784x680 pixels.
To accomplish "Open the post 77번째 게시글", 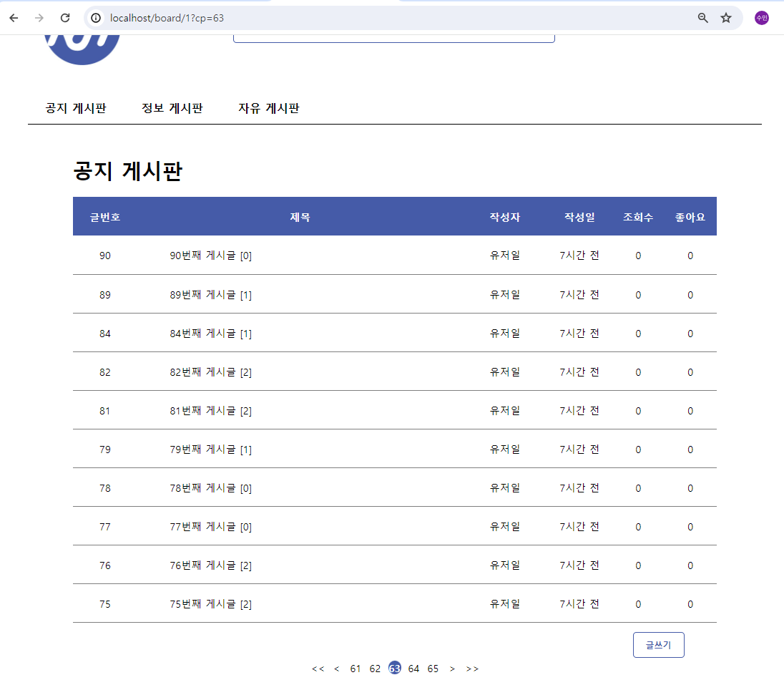I will [x=210, y=527].
